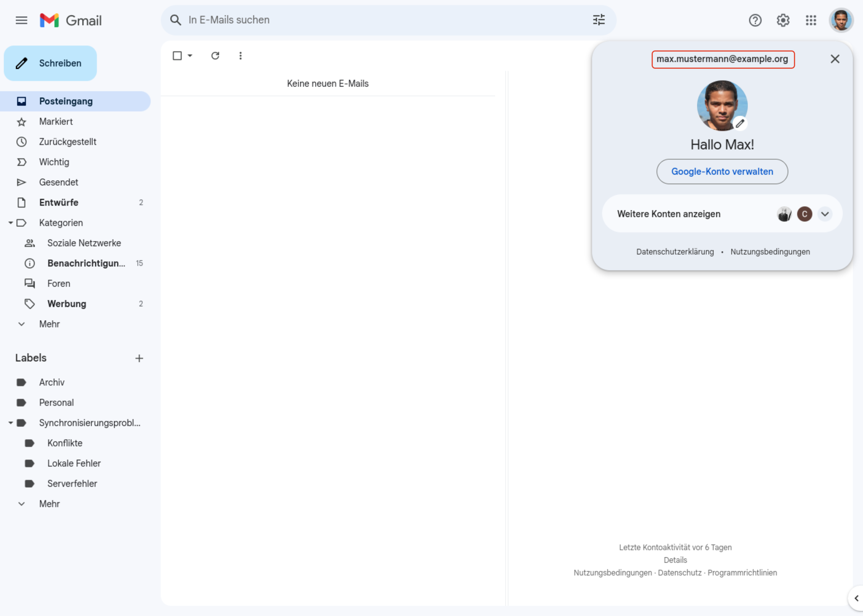The image size is (863, 616).
Task: Click the plus icon to create label
Action: [x=139, y=358]
